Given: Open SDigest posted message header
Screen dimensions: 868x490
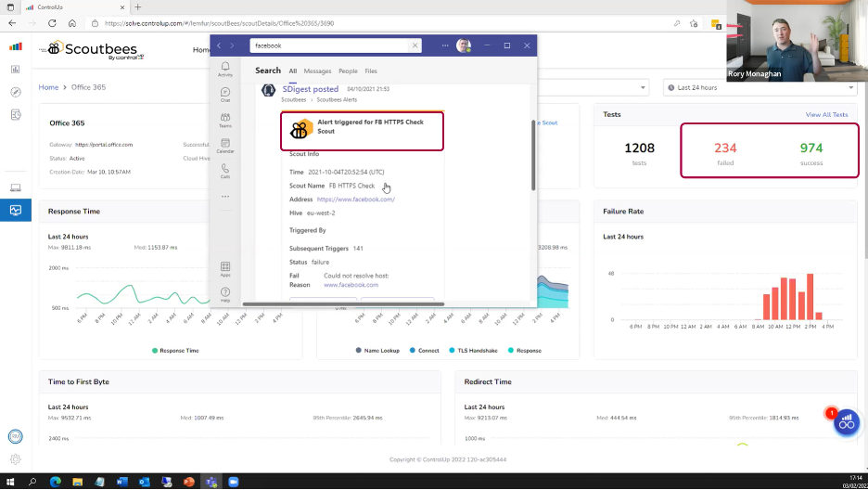Looking at the screenshot, I should [310, 88].
